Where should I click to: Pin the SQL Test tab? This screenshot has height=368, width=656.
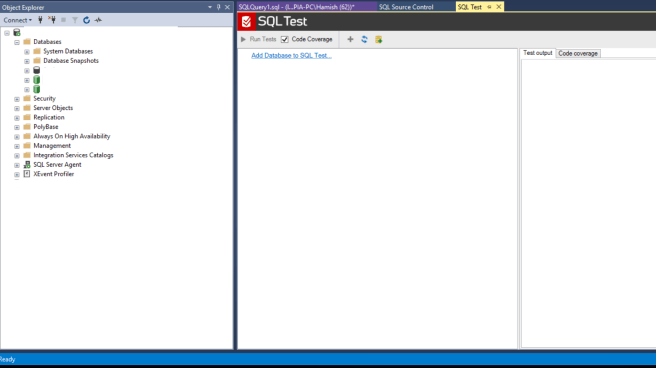pos(489,7)
